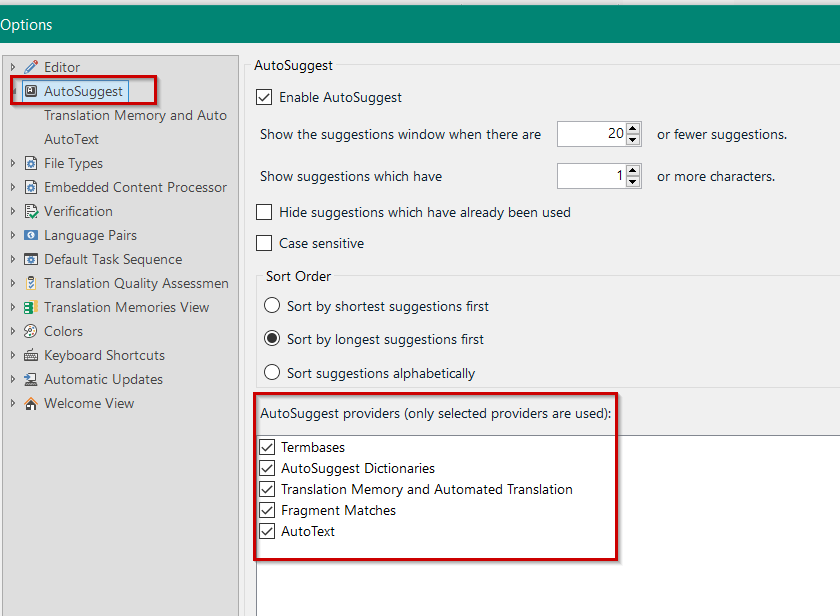This screenshot has width=840, height=616.
Task: Toggle Translation Memory and Automated Translation provider
Action: (x=267, y=489)
